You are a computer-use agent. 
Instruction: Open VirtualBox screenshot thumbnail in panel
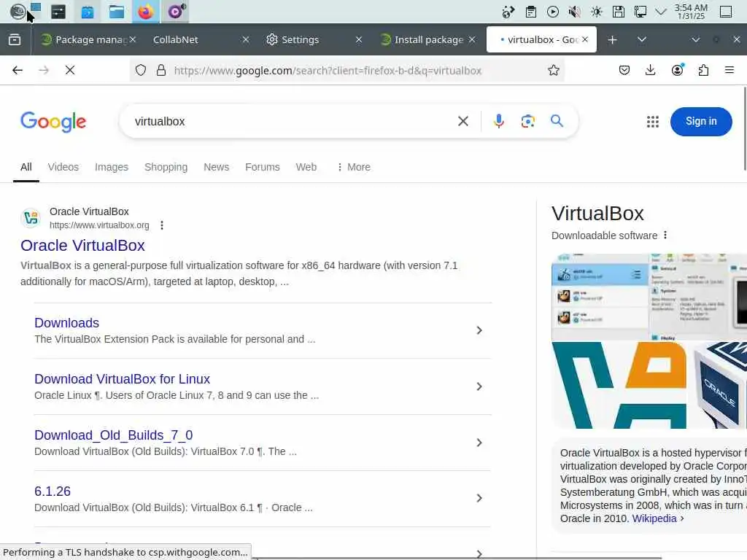coord(649,297)
